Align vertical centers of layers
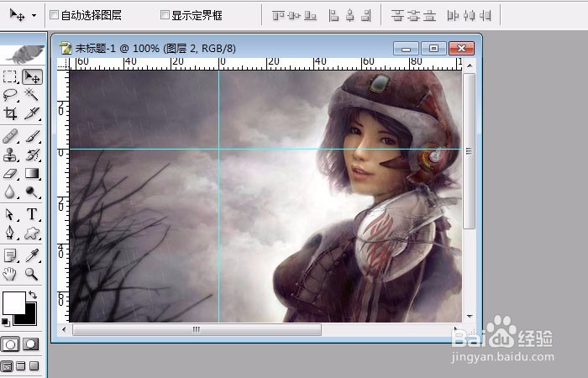Viewport: 588px width, 378px height. pos(294,16)
